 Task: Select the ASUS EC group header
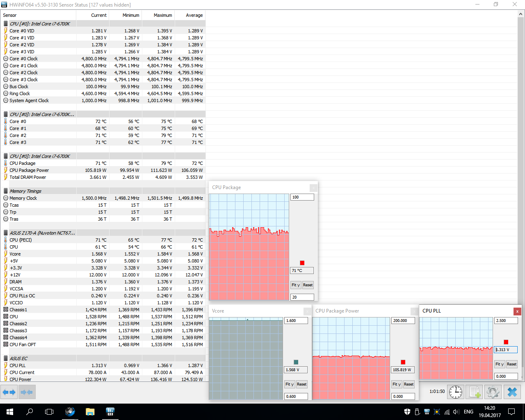(x=103, y=358)
